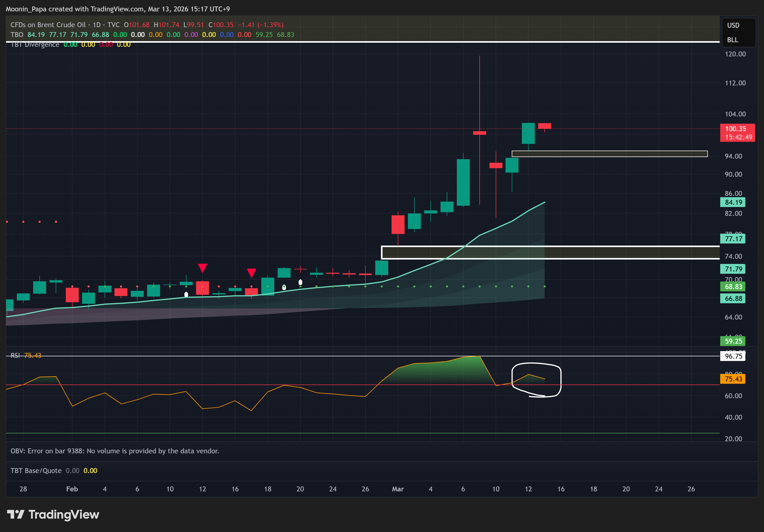
Task: Click the TBT Base/Quote pane label
Action: pos(36,470)
